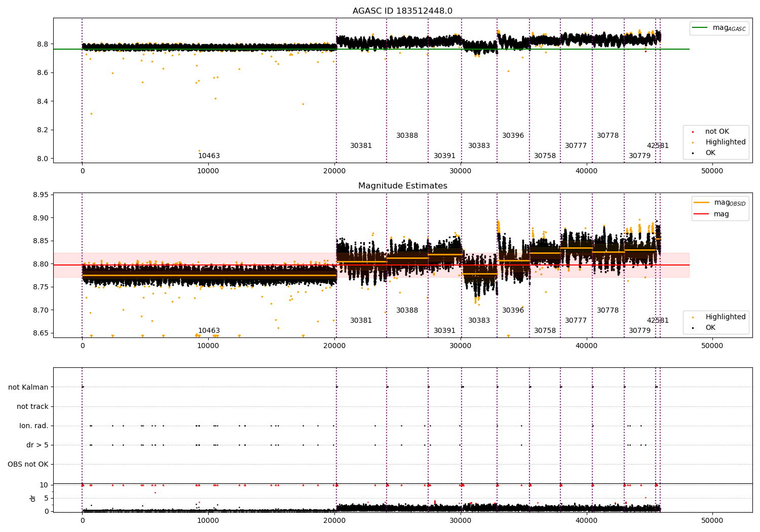Click OBSID label 30396 in Magnitude Estimates panel

pyautogui.click(x=513, y=311)
